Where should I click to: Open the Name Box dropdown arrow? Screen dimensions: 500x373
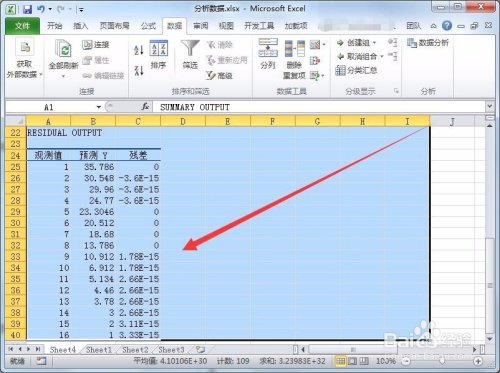(99, 107)
